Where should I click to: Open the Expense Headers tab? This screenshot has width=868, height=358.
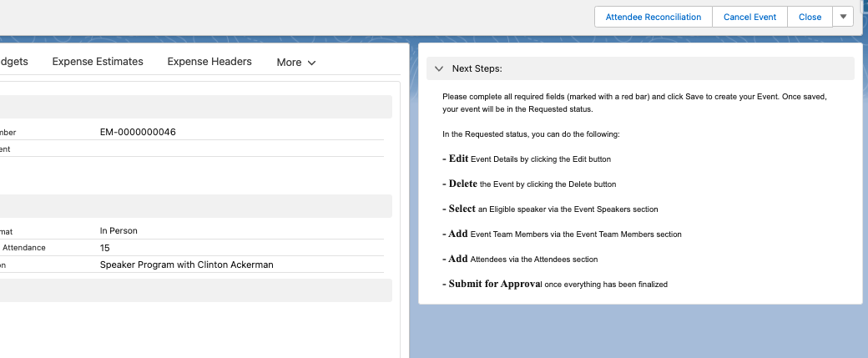coord(209,62)
